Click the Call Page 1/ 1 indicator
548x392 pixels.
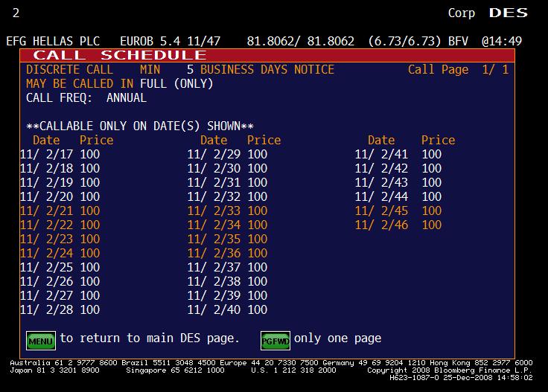(x=458, y=69)
